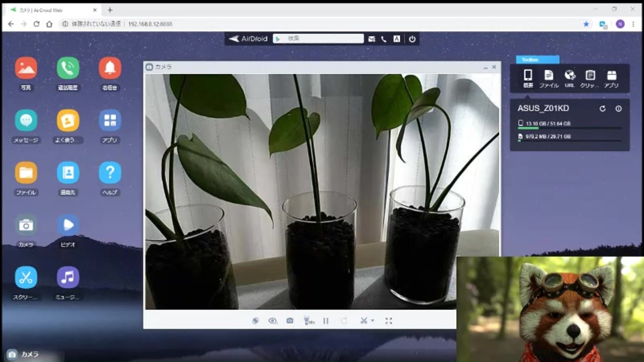Open the browser home button
Screen dimensions: 644x362
49,24
